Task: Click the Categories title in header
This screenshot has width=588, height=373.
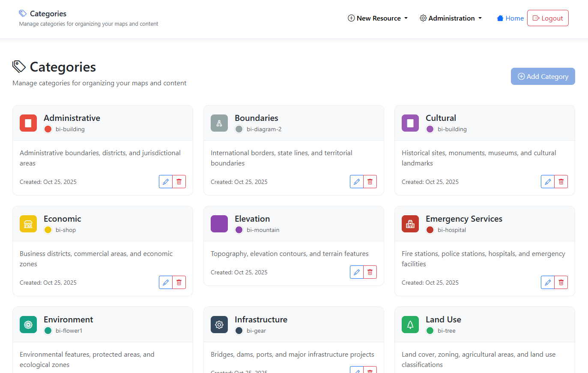Action: (x=48, y=14)
